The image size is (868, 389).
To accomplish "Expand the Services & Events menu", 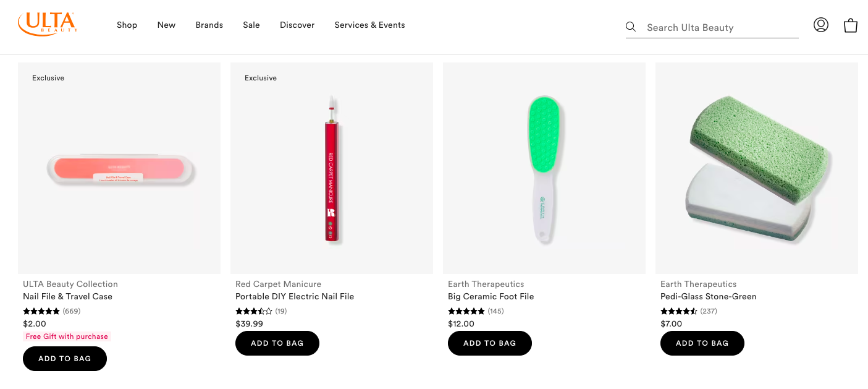I will pyautogui.click(x=369, y=25).
